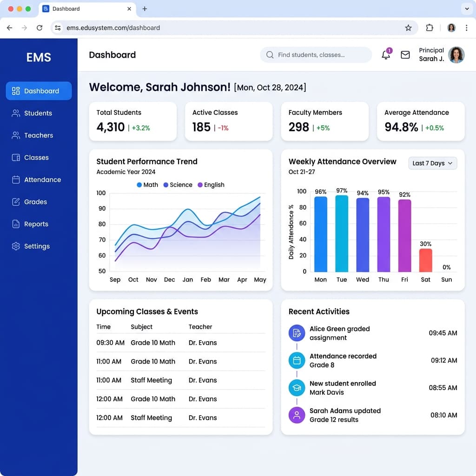Open Students in the sidebar menu
Viewport: 476px width, 476px height.
tap(39, 113)
